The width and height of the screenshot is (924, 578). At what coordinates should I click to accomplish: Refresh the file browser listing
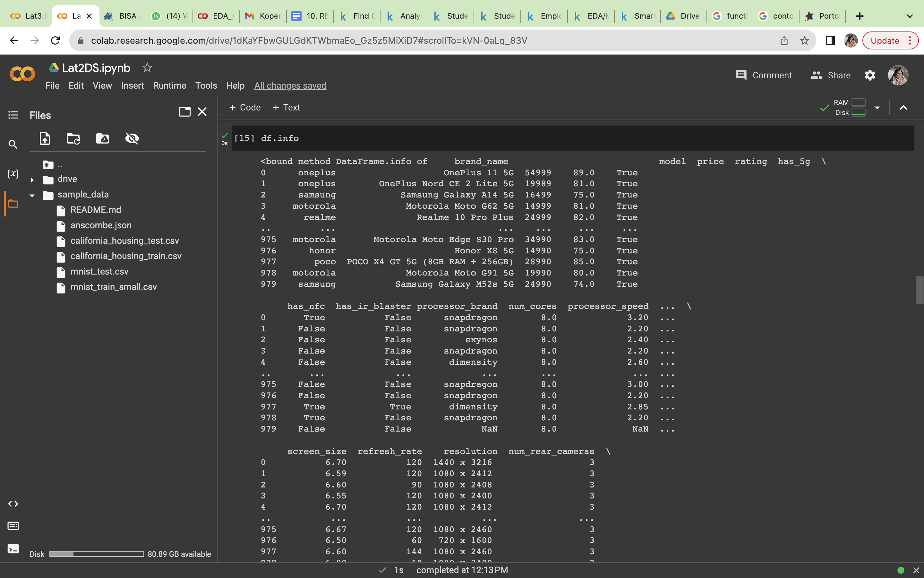pyautogui.click(x=73, y=138)
